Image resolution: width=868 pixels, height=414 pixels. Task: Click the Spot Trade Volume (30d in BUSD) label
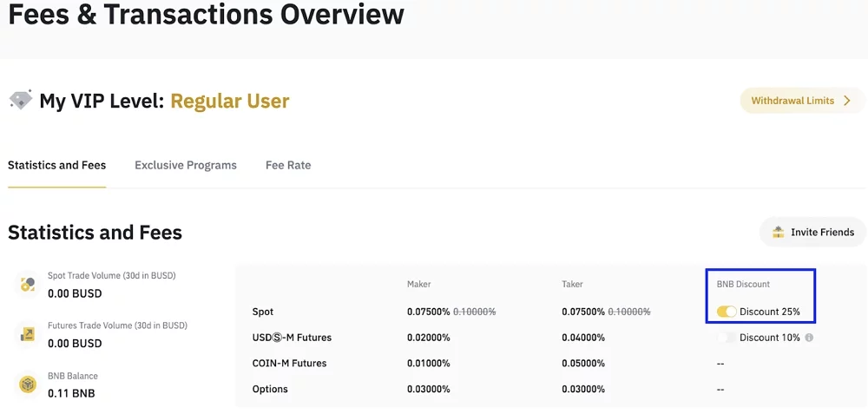[x=112, y=275]
